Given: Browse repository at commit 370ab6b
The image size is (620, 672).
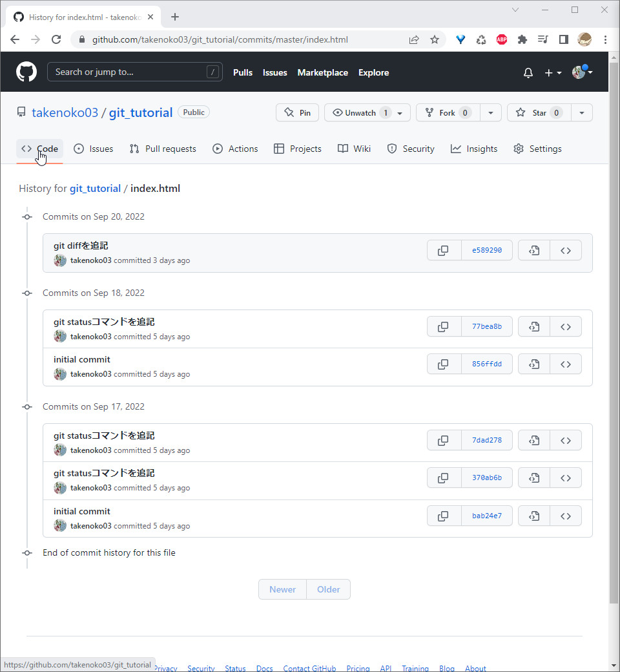Looking at the screenshot, I should pos(566,478).
